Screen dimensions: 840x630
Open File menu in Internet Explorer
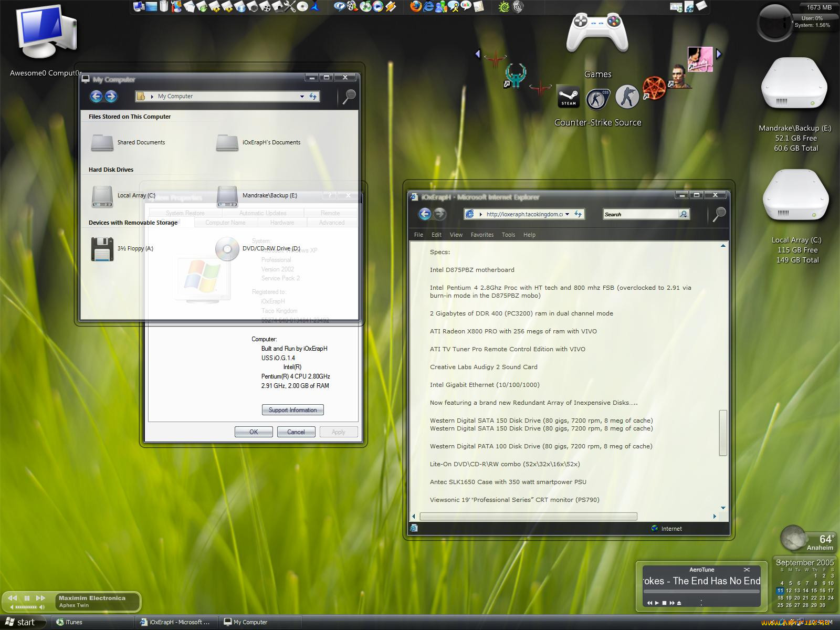coord(418,235)
